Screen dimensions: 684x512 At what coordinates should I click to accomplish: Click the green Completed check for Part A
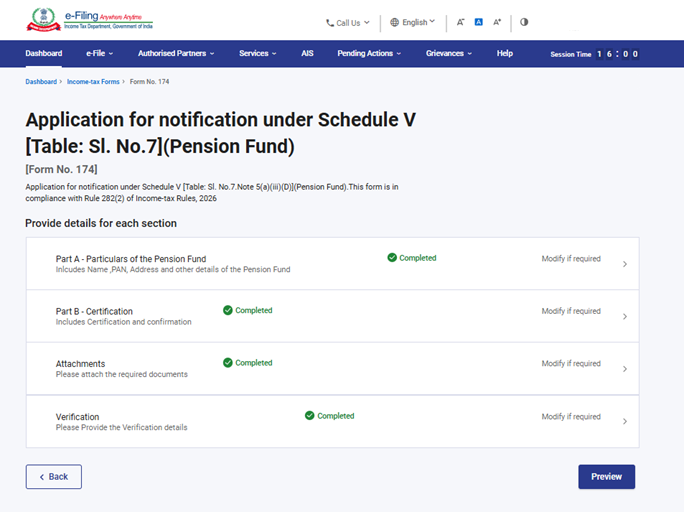[392, 258]
